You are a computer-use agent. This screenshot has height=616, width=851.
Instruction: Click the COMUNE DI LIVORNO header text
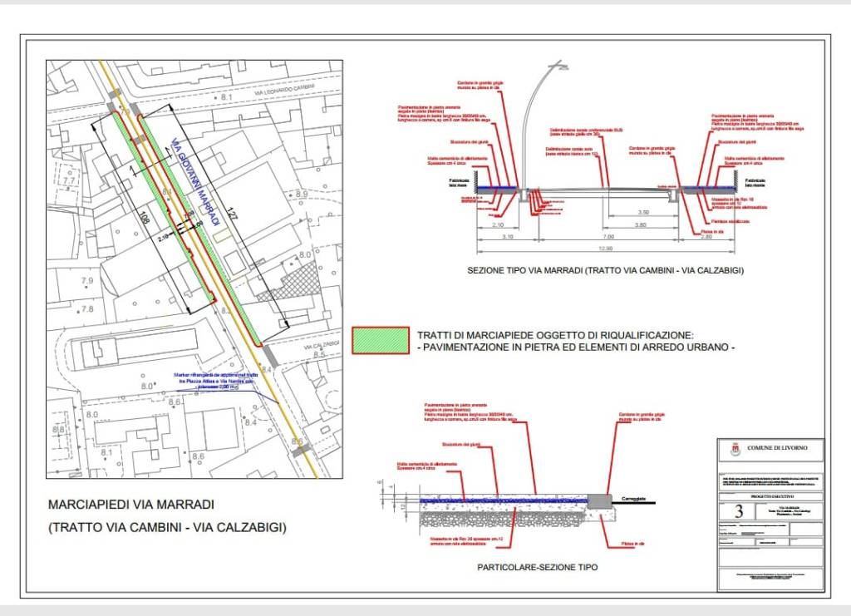776,448
